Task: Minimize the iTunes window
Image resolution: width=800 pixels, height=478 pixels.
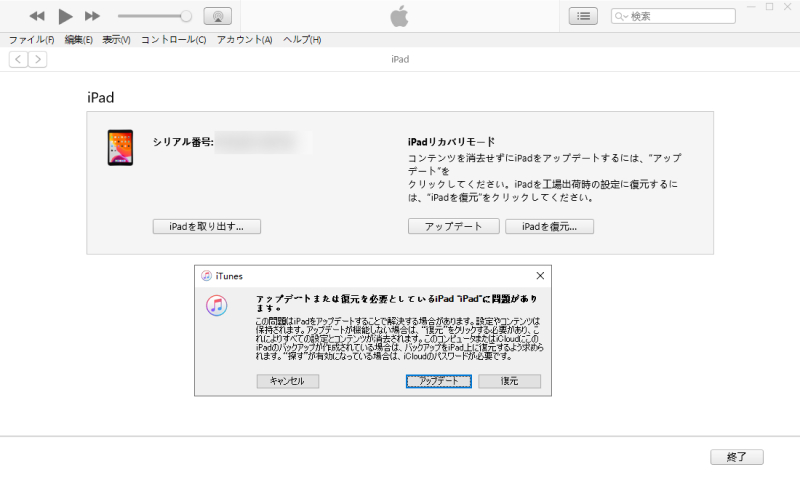Action: 751,7
